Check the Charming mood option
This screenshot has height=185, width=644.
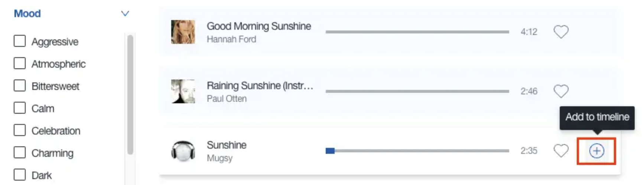pos(20,152)
